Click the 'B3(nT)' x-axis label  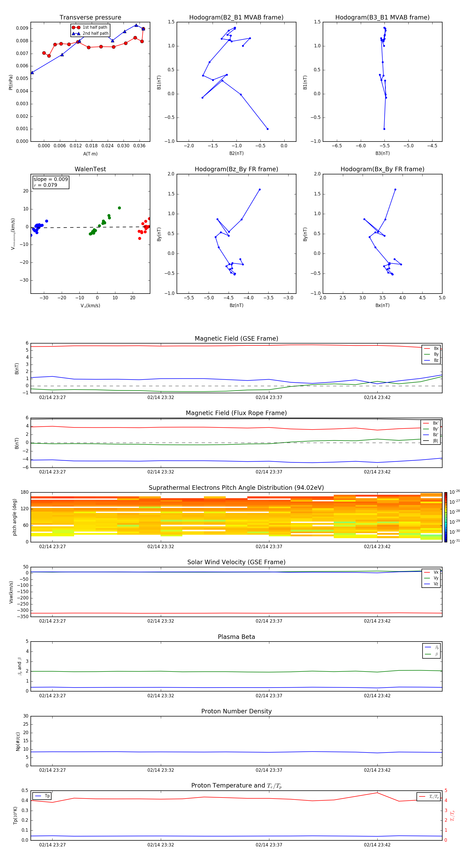click(x=382, y=153)
